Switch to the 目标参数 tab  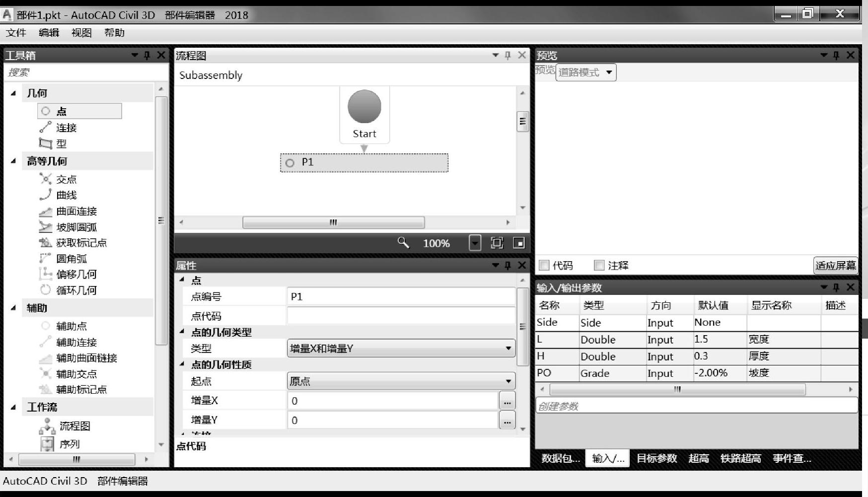tap(657, 458)
